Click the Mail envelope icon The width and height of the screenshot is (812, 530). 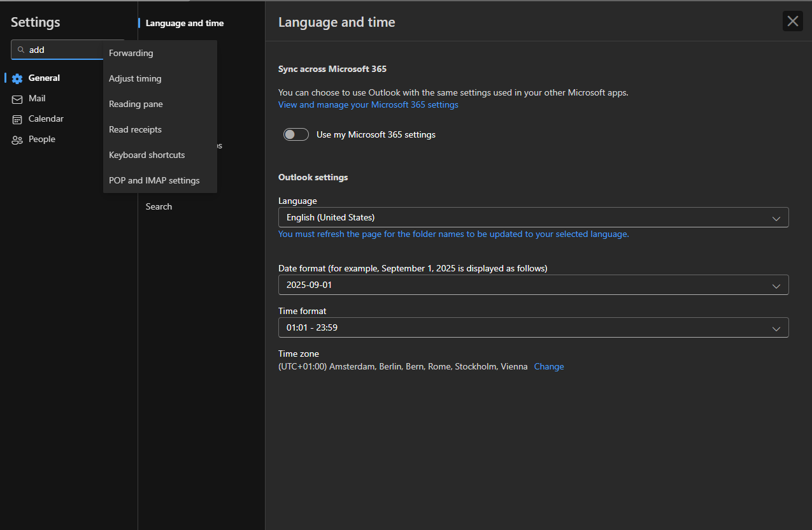point(17,99)
